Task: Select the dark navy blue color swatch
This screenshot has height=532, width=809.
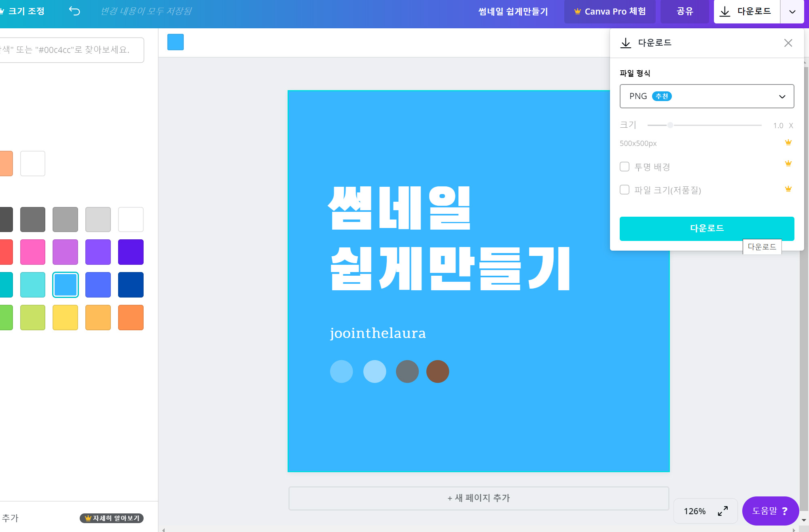Action: tap(131, 285)
